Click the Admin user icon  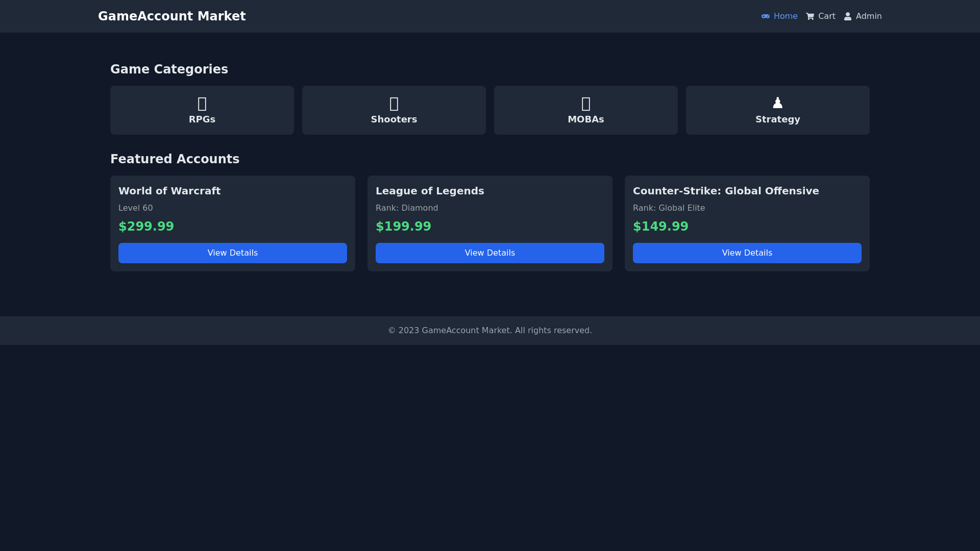[848, 16]
